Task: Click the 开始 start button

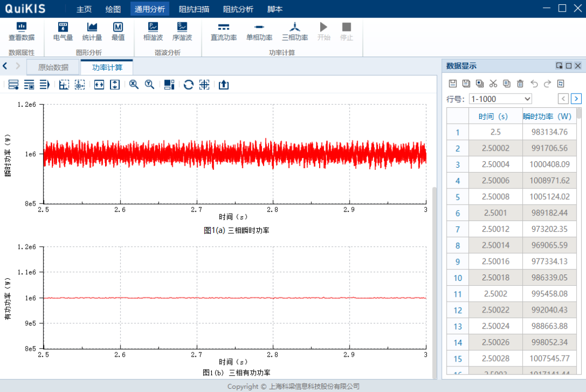Action: 323,30
